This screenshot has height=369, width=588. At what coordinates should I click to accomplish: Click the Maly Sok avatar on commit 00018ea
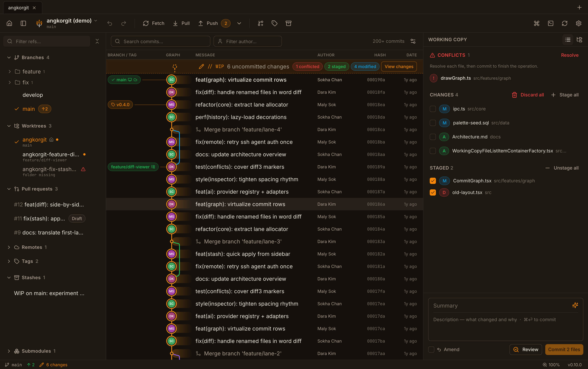click(171, 104)
